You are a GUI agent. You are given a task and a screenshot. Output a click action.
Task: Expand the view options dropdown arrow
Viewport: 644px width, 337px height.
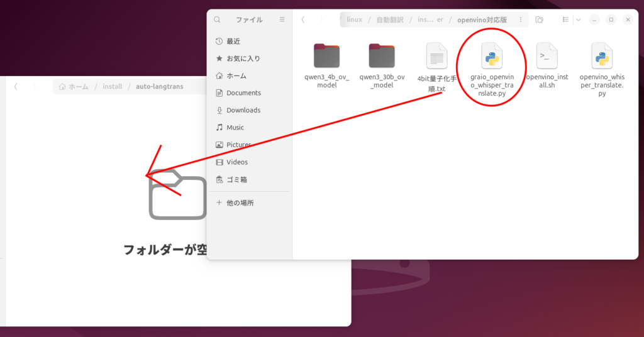pyautogui.click(x=579, y=20)
